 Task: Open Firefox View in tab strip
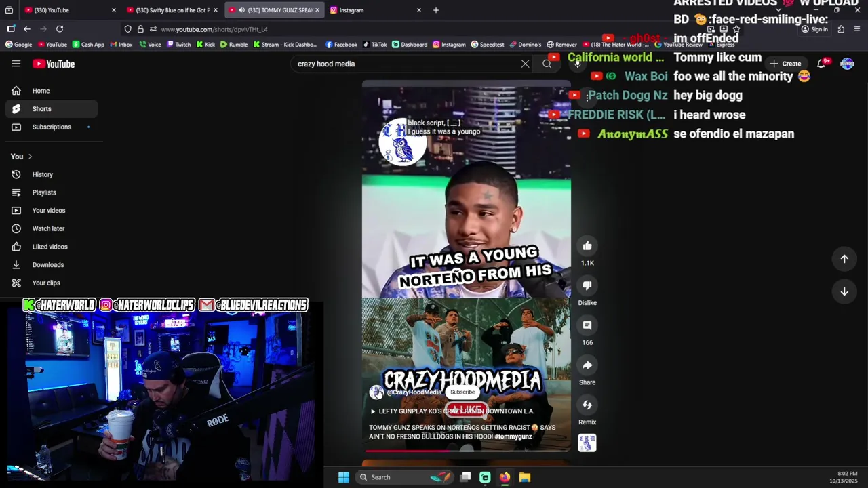point(9,10)
